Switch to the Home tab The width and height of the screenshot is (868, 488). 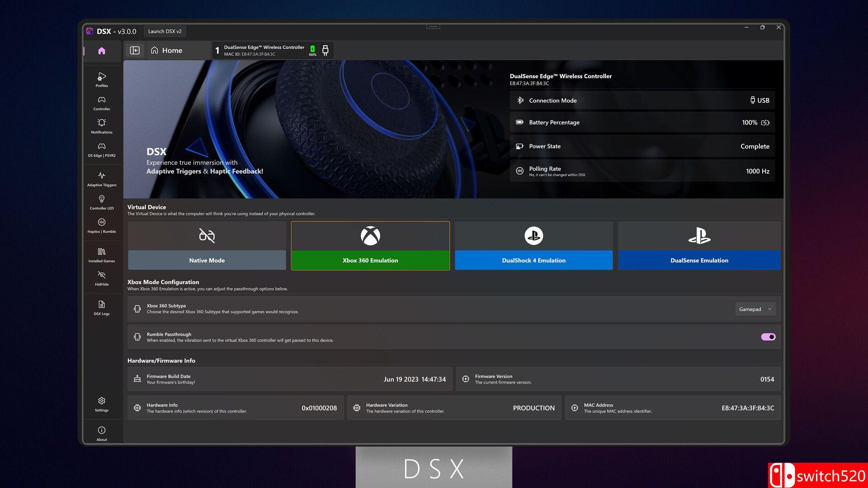tap(172, 50)
